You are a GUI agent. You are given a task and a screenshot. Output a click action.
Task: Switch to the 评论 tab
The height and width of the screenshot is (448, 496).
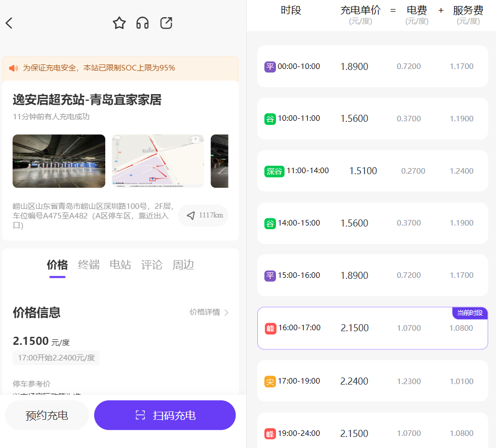(152, 265)
